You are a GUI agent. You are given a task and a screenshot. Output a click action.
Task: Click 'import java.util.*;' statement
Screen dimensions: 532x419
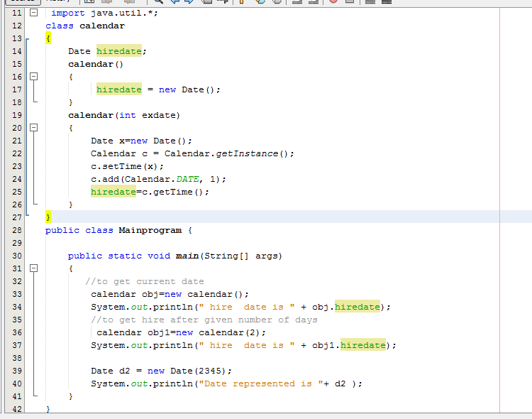click(x=104, y=13)
